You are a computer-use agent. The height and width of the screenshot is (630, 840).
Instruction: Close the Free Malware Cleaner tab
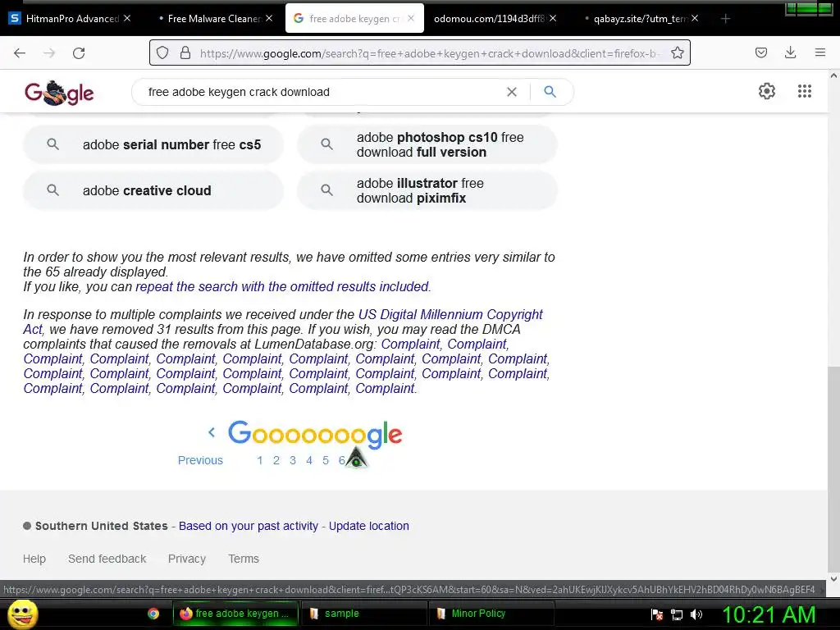[269, 18]
